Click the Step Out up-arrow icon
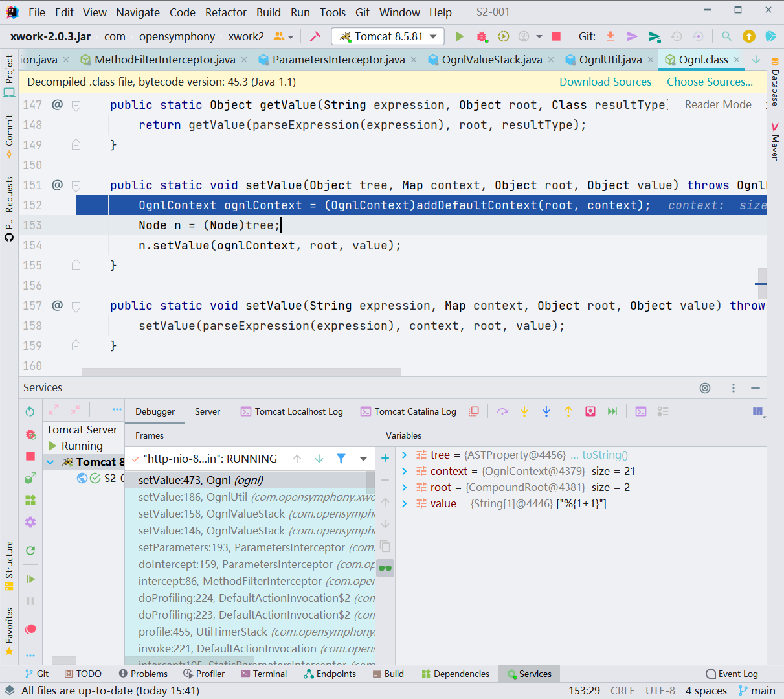784x699 pixels. click(x=568, y=411)
